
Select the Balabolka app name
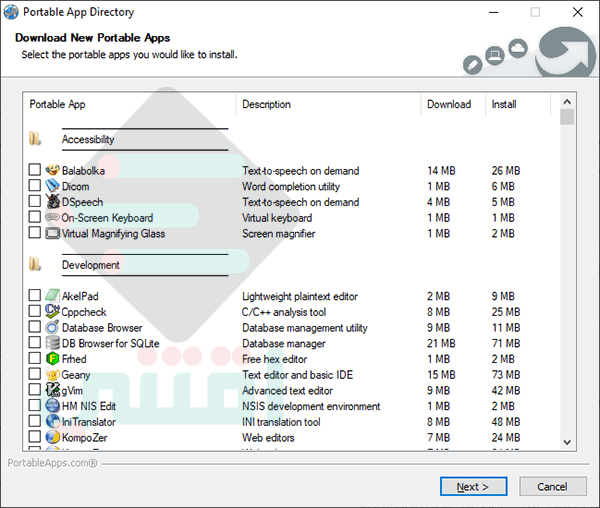click(x=83, y=171)
